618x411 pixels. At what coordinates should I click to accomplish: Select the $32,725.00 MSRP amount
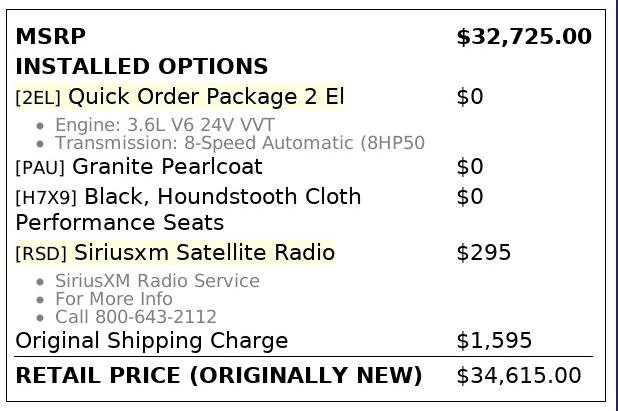point(523,37)
